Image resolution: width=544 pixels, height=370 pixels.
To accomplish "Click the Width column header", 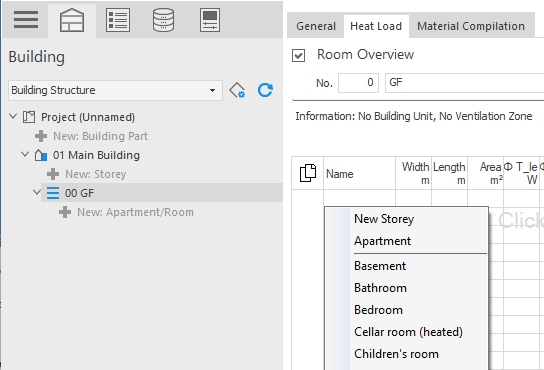I will pos(414,173).
